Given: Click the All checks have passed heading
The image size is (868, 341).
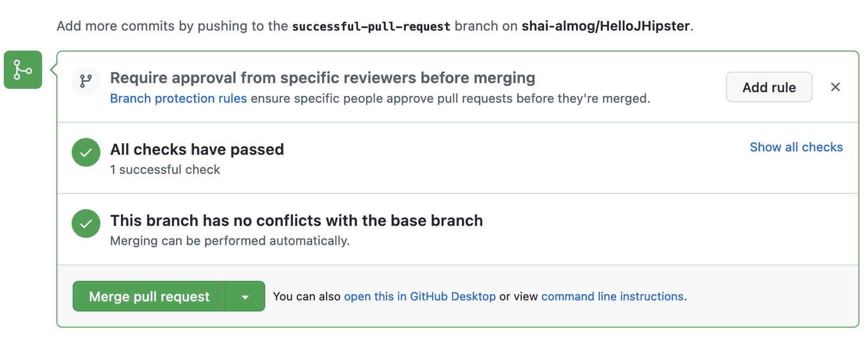Looking at the screenshot, I should pos(197,150).
